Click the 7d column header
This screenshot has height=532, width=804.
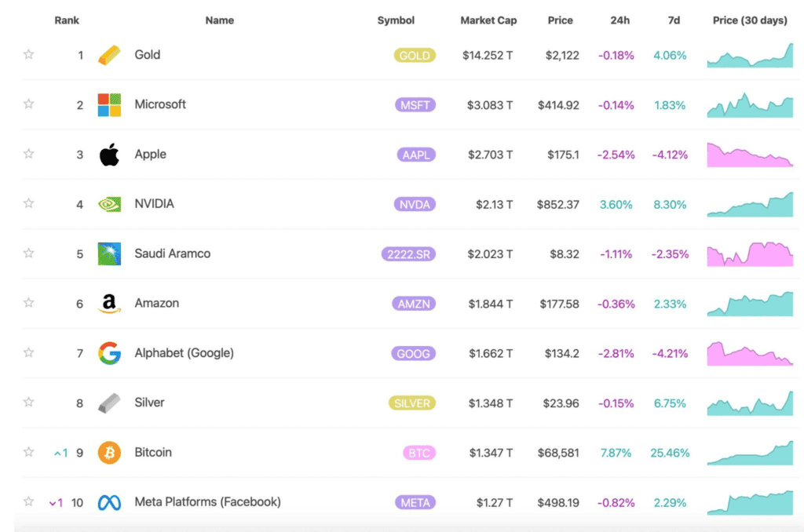[x=674, y=20]
